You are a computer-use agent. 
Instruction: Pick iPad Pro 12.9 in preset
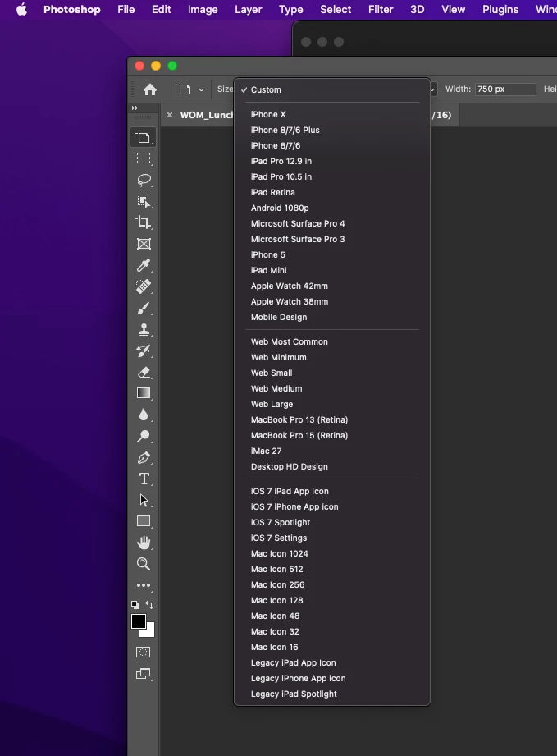[332, 161]
